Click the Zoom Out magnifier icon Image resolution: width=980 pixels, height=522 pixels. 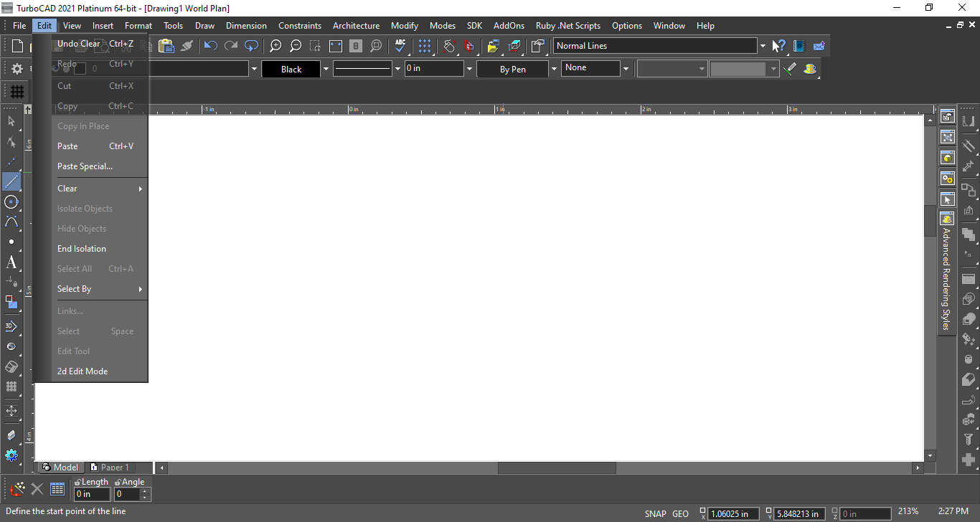coord(296,46)
